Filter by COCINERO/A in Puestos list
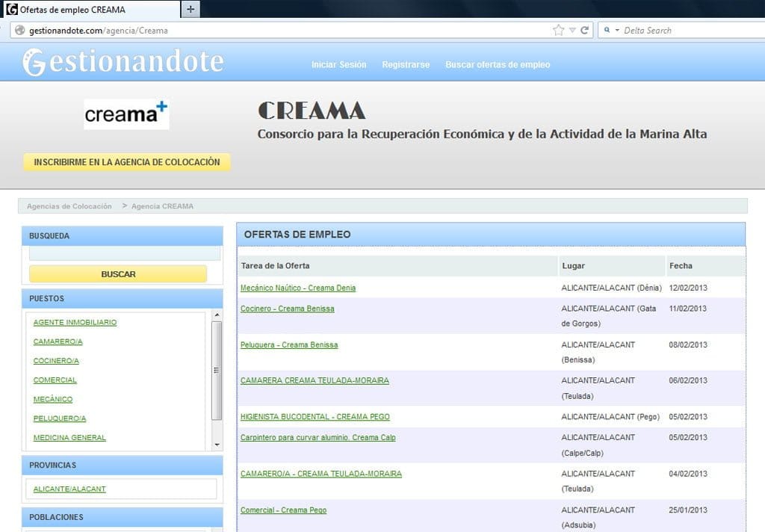The height and width of the screenshot is (532, 765). pyautogui.click(x=56, y=361)
